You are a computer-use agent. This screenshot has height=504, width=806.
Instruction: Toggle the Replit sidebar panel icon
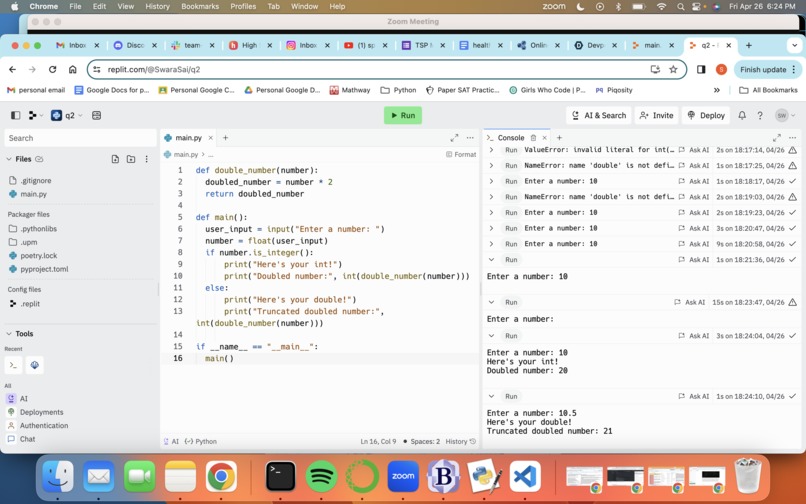point(15,115)
